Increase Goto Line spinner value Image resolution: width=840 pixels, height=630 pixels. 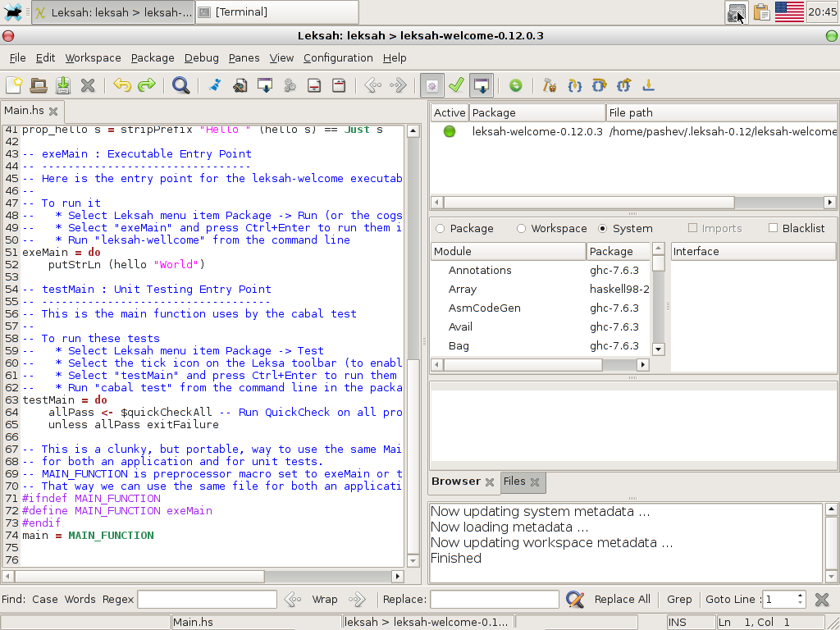pyautogui.click(x=800, y=595)
